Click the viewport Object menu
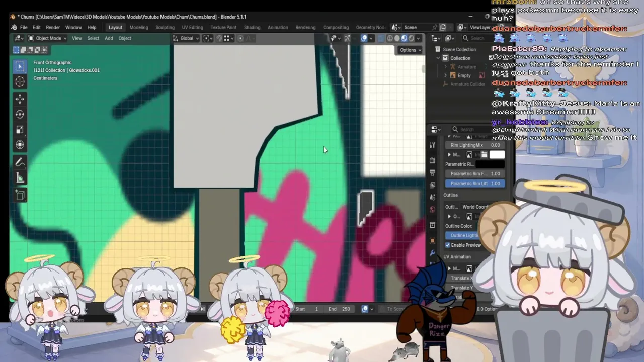The height and width of the screenshot is (362, 644). (125, 38)
